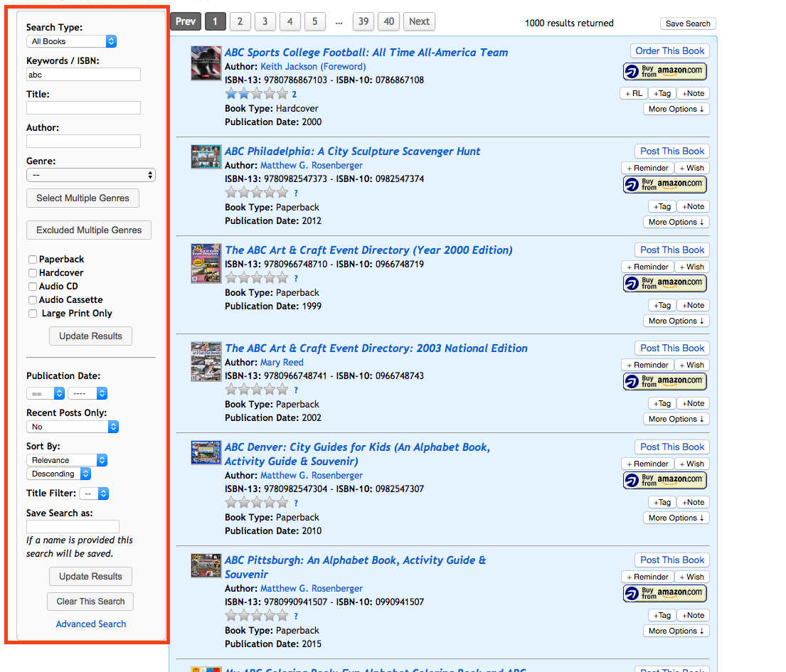
Task: Click Amazon buy button for ABC Pittsburgh
Action: click(x=665, y=593)
